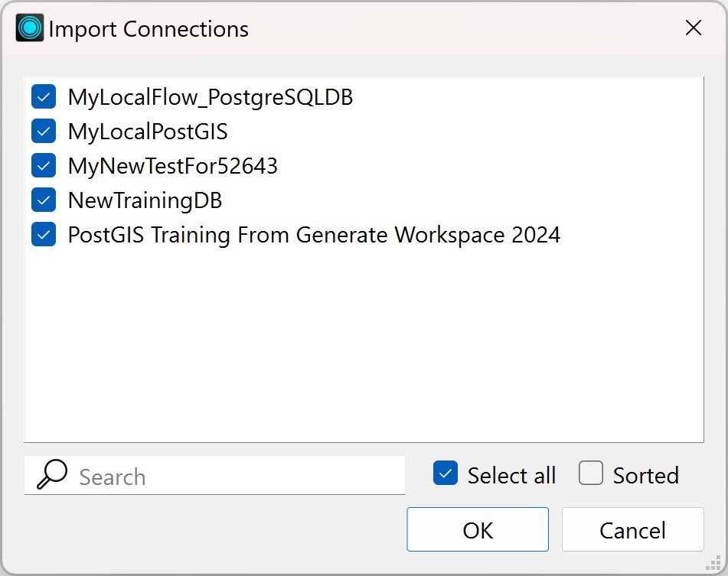
Task: Click the magnifying glass search icon
Action: point(52,474)
